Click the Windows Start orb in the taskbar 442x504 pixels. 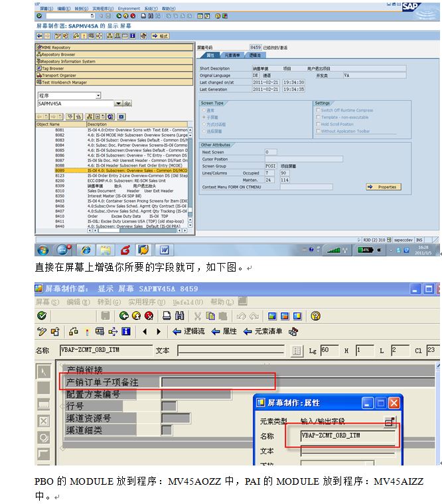[x=43, y=250]
